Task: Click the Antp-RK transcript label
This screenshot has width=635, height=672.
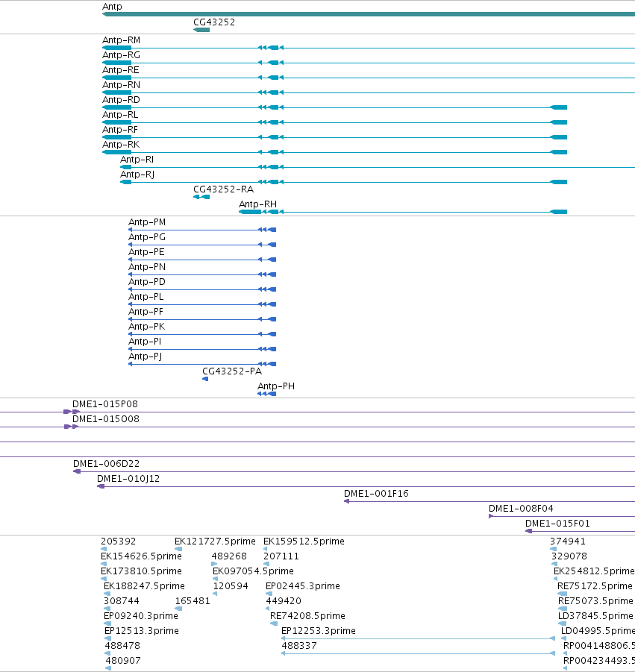Action: click(120, 145)
